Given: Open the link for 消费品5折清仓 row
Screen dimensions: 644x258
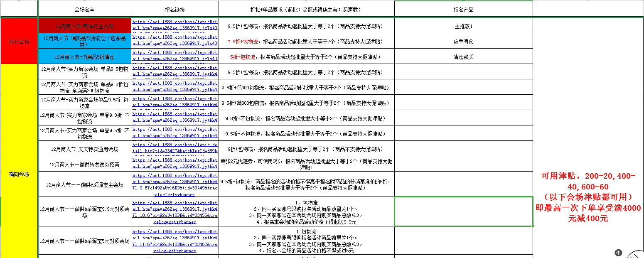Looking at the screenshot, I should [175, 55].
